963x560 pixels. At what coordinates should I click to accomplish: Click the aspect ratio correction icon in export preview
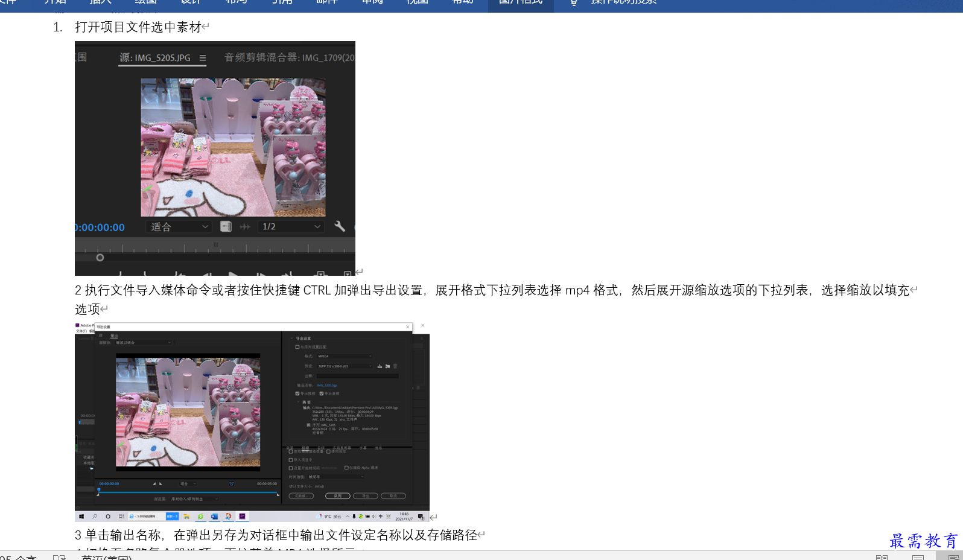[231, 484]
